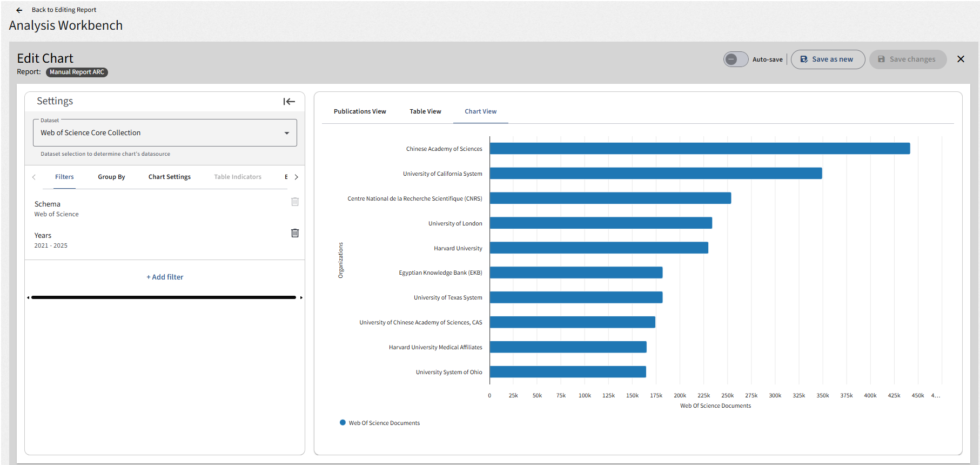The image size is (980, 465).
Task: Click the + Add filter link
Action: coord(165,277)
